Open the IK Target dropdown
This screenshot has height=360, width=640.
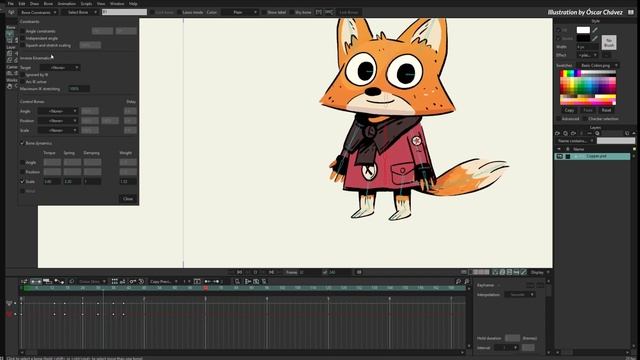coord(60,67)
